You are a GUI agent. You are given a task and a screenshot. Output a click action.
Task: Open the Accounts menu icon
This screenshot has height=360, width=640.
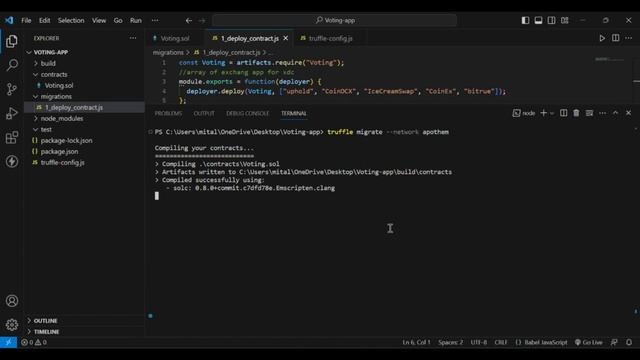12,301
